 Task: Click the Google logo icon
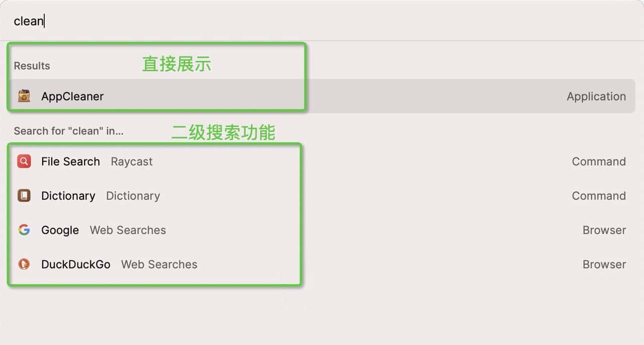[24, 230]
